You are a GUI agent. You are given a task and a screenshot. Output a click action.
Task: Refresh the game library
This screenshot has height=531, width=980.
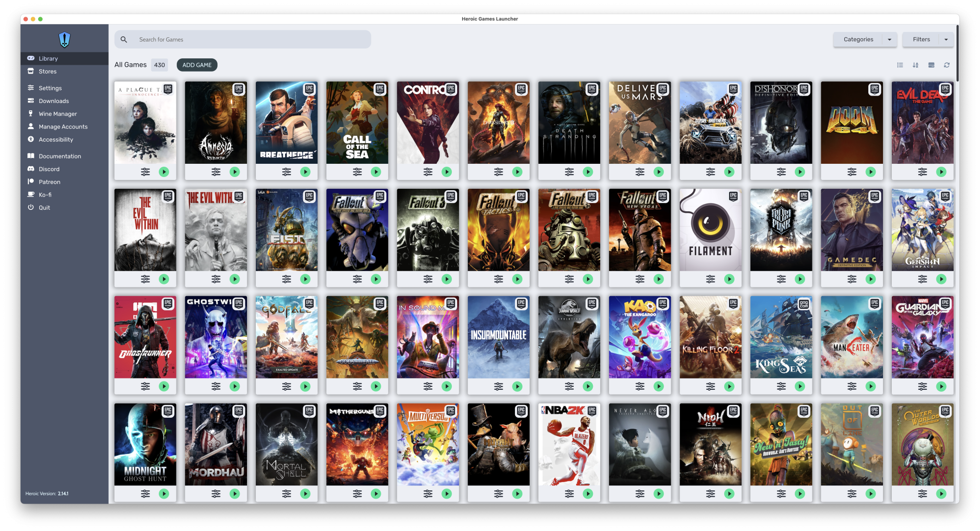pyautogui.click(x=947, y=65)
